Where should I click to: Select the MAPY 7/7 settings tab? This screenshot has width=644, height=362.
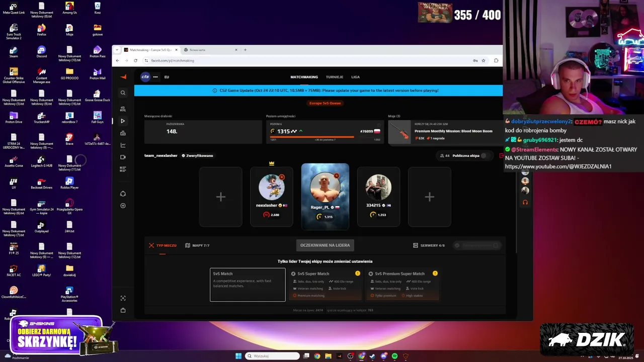[197, 245]
